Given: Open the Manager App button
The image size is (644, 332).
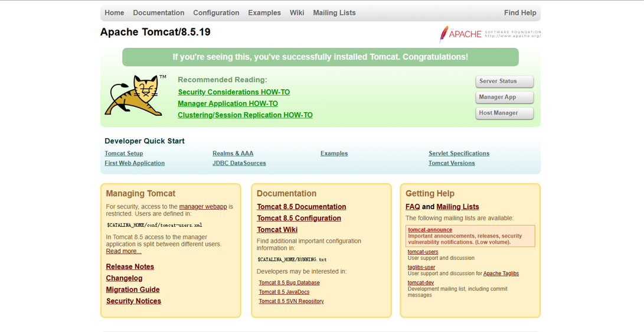Looking at the screenshot, I should (504, 97).
